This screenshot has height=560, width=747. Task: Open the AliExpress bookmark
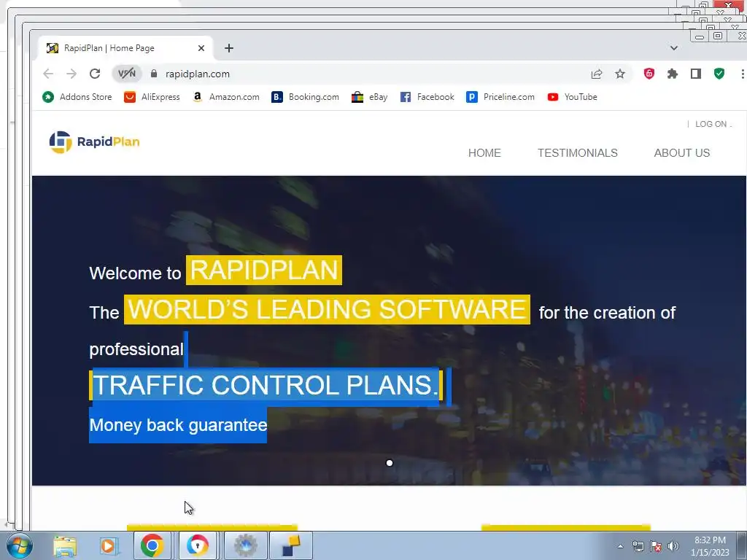[x=152, y=97]
